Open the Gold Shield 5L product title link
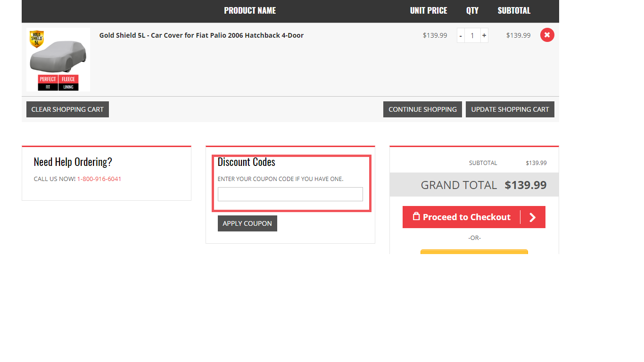 tap(201, 35)
